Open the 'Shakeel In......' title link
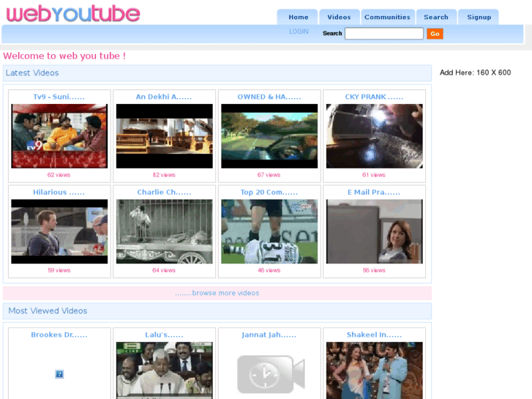Screen dimensions: 532x399 [x=374, y=335]
